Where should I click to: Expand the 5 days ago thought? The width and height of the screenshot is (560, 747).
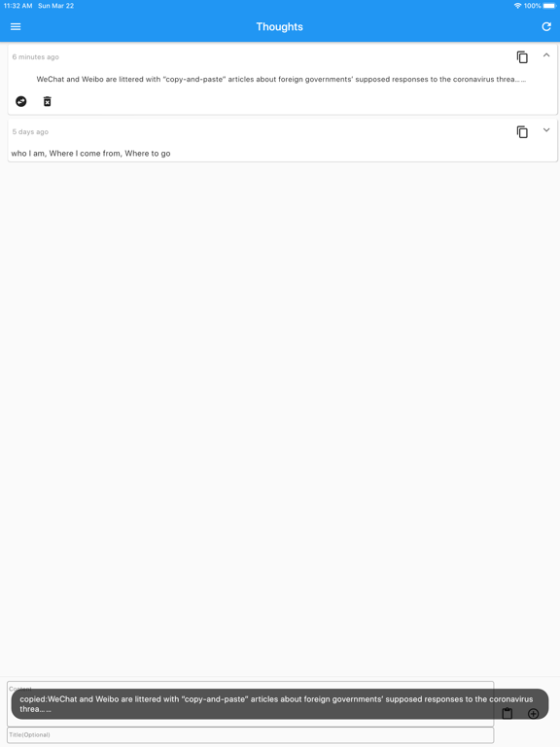[x=546, y=130]
